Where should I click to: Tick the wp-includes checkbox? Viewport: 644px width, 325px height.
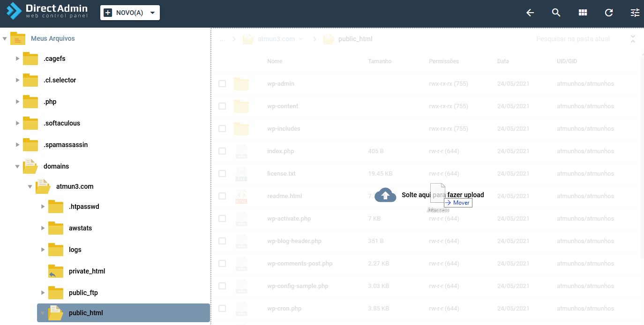pyautogui.click(x=222, y=128)
